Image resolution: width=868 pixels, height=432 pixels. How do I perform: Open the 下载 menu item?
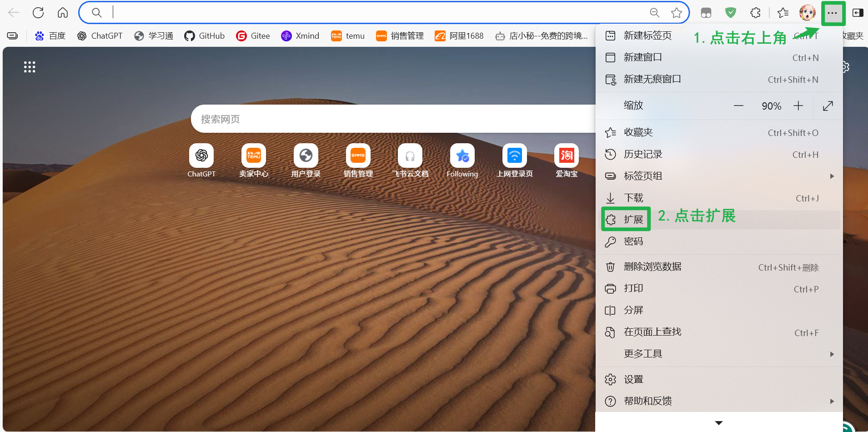[x=633, y=198]
